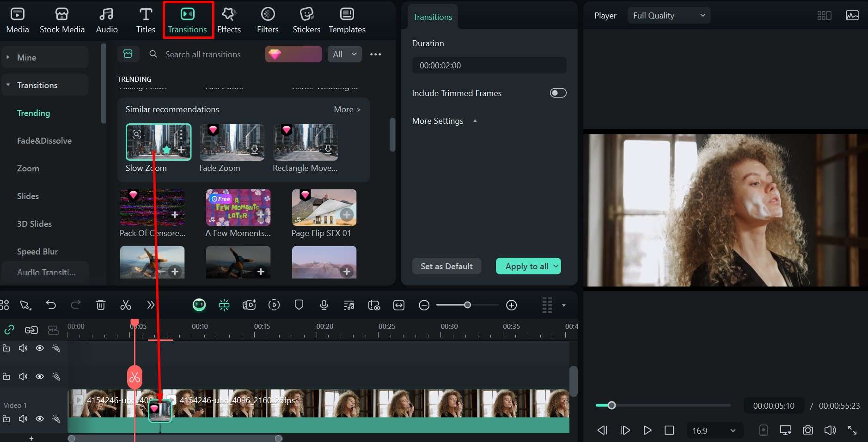Toggle Include Trimmed Frames switch
The height and width of the screenshot is (442, 868).
pos(558,93)
